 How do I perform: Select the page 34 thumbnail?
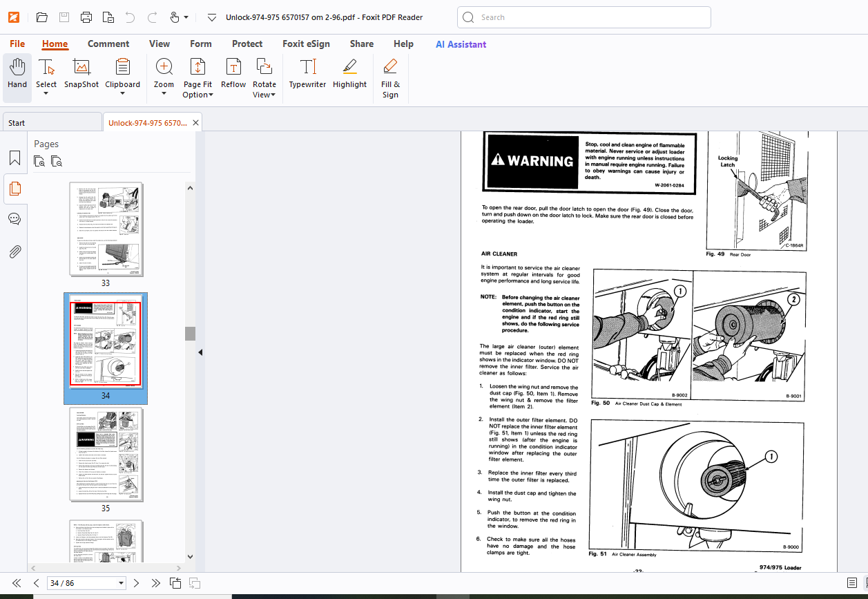click(106, 341)
